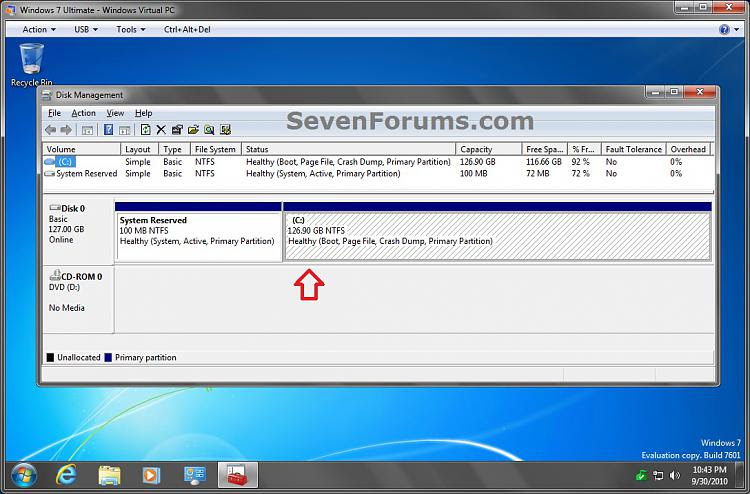Screen dimensions: 750x494
Task: Open the File menu in Disk Management
Action: pos(54,113)
